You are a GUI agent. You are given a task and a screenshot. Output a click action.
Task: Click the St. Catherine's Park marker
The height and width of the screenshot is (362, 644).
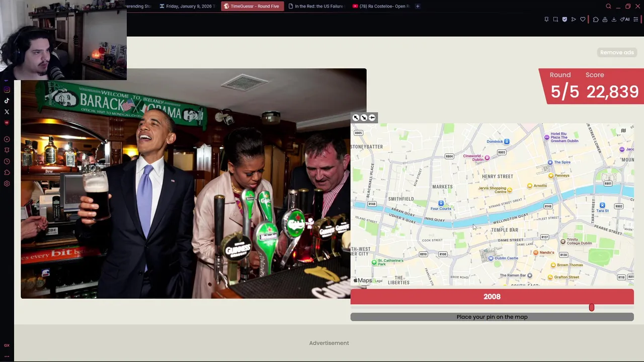374,262
